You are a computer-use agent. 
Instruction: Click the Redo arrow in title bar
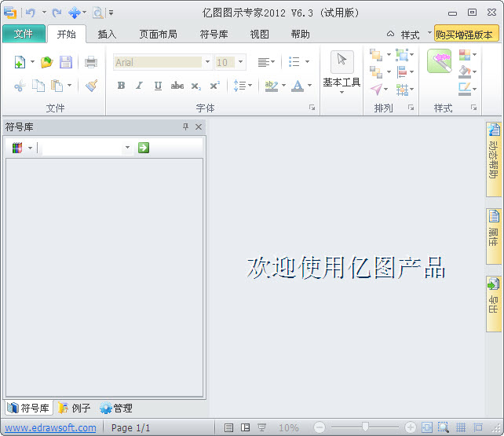click(57, 13)
